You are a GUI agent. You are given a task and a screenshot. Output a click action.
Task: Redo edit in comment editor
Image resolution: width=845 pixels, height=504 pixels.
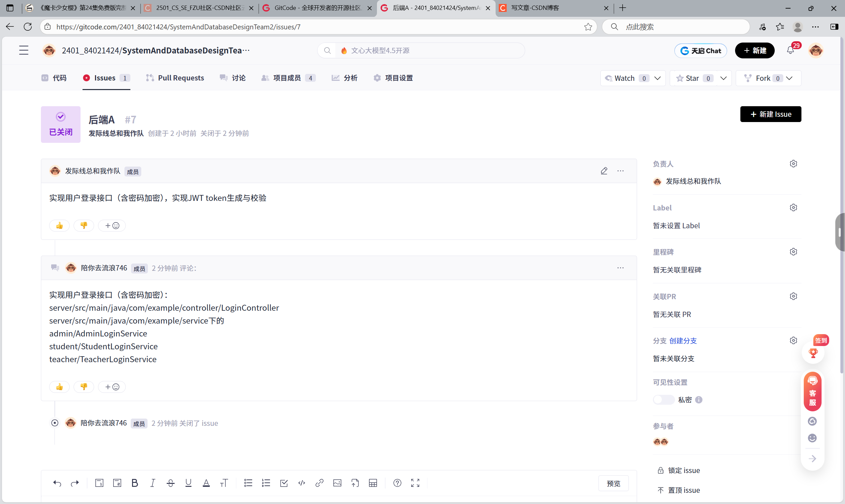pos(75,483)
